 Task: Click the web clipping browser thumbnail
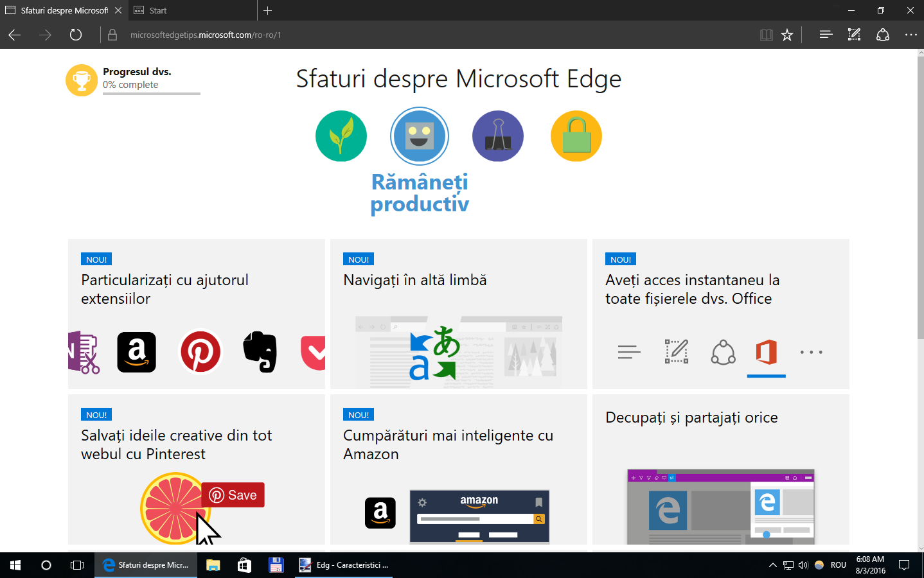(721, 507)
